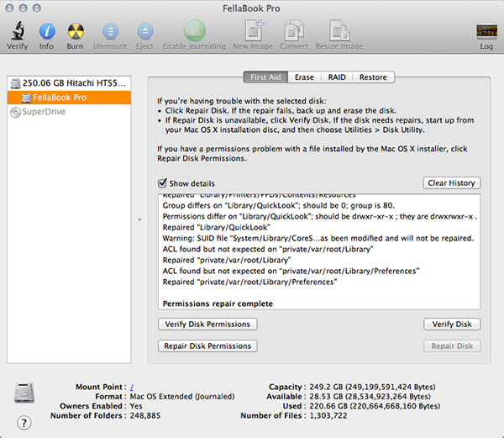Click the Owners Enabled Yes value

[x=136, y=406]
